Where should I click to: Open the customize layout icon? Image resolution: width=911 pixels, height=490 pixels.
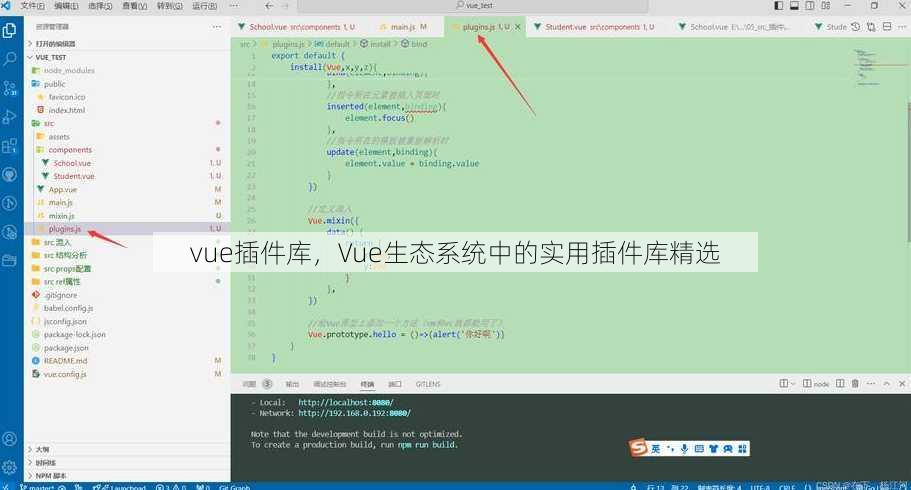click(826, 5)
